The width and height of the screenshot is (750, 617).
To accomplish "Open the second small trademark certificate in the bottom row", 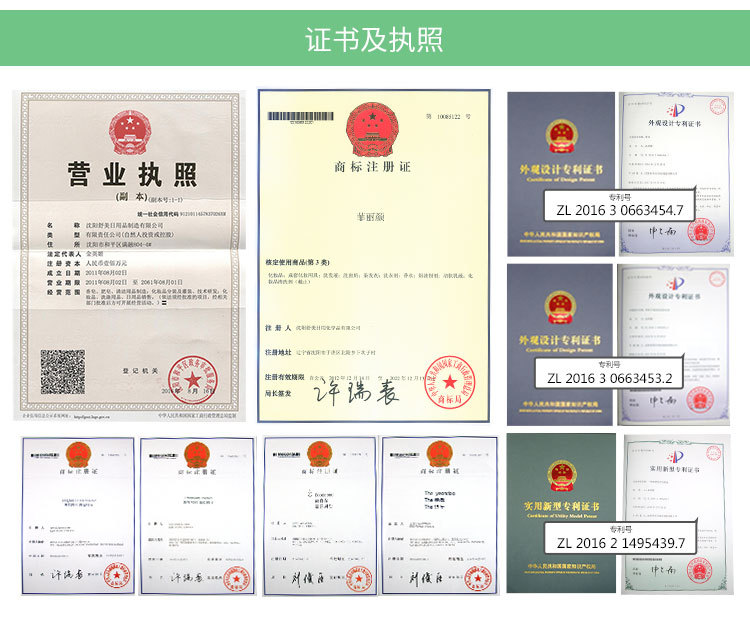I will point(197,516).
